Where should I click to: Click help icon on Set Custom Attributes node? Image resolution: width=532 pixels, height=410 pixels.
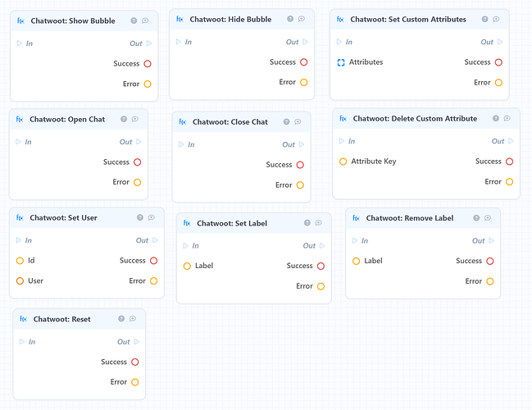[x=484, y=19]
